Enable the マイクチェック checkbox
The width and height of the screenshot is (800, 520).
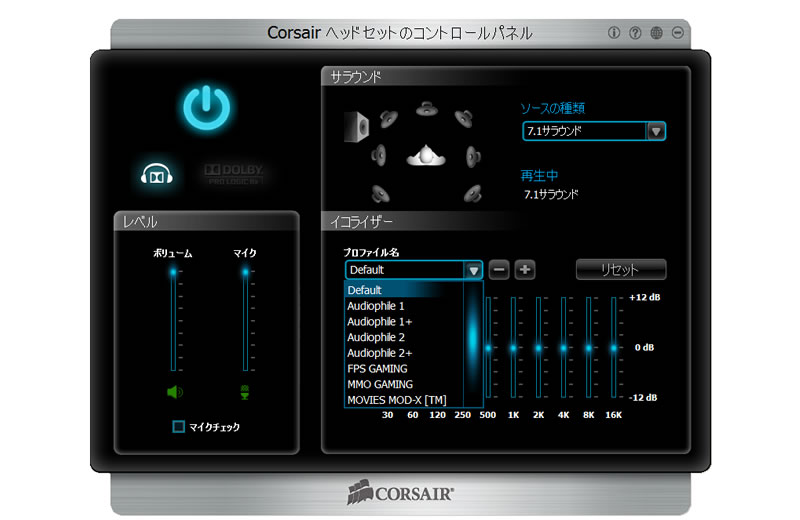click(x=179, y=427)
